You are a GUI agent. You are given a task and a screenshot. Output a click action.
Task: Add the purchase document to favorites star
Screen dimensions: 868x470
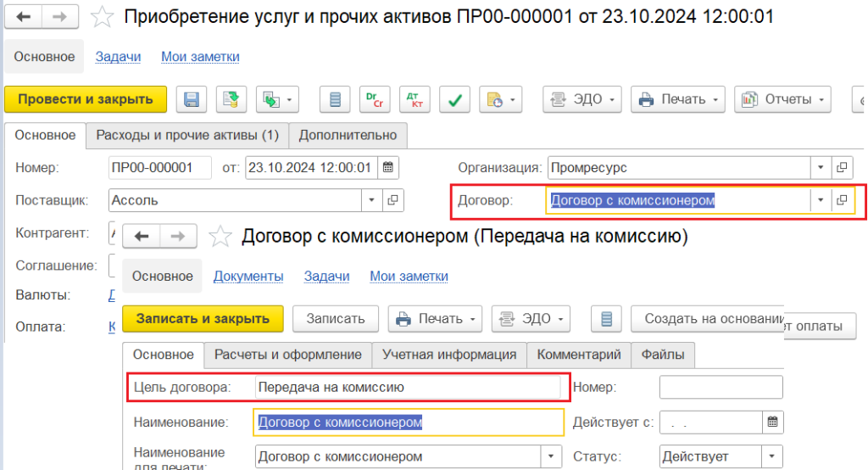(x=102, y=16)
